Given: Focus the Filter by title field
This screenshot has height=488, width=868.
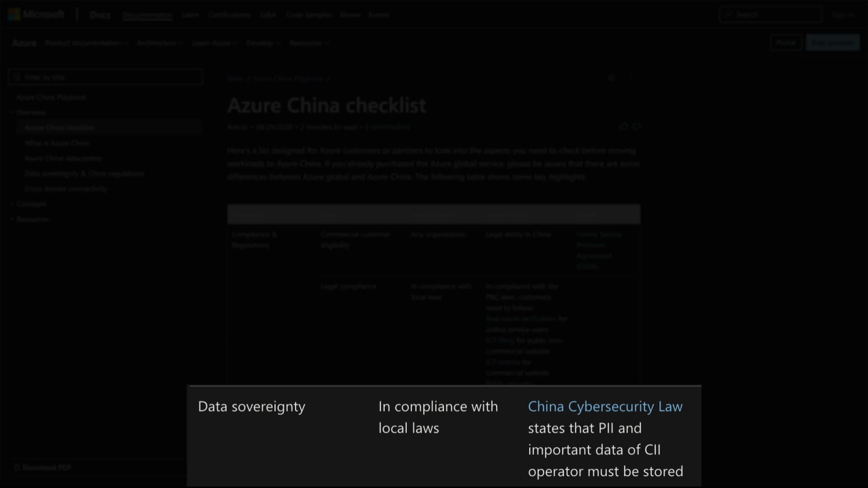Looking at the screenshot, I should tap(108, 77).
